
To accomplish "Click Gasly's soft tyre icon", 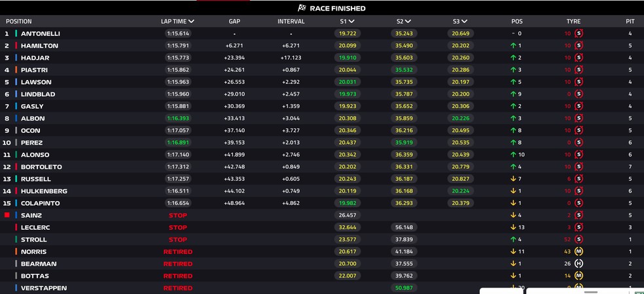I will point(579,106).
